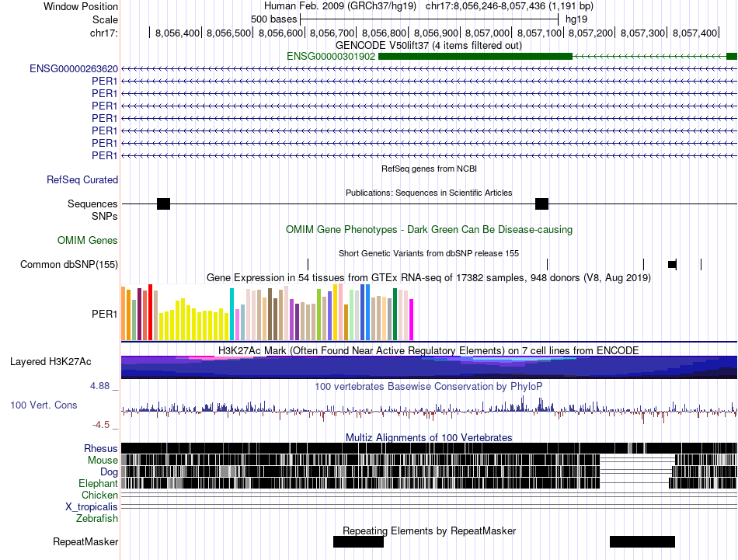Select the right black Publications sequence box
The height and width of the screenshot is (560, 738).
pos(541,203)
